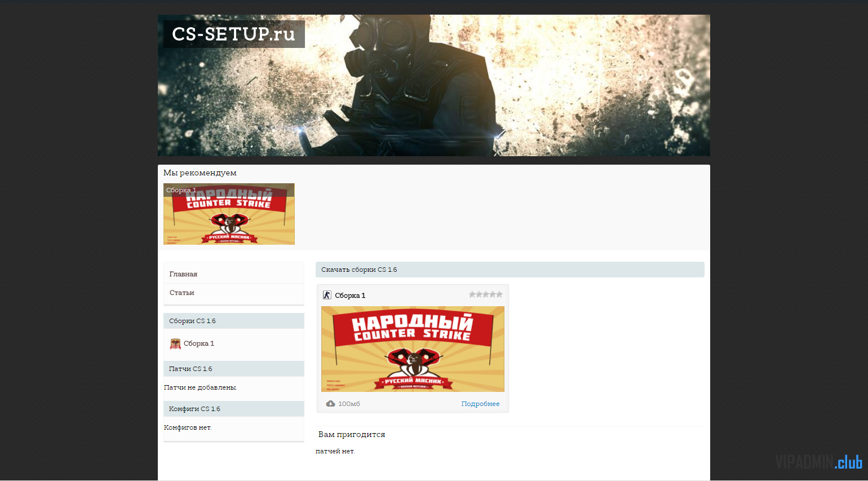This screenshot has width=868, height=481.
Task: Click the Вам пригодится heading
Action: click(352, 434)
